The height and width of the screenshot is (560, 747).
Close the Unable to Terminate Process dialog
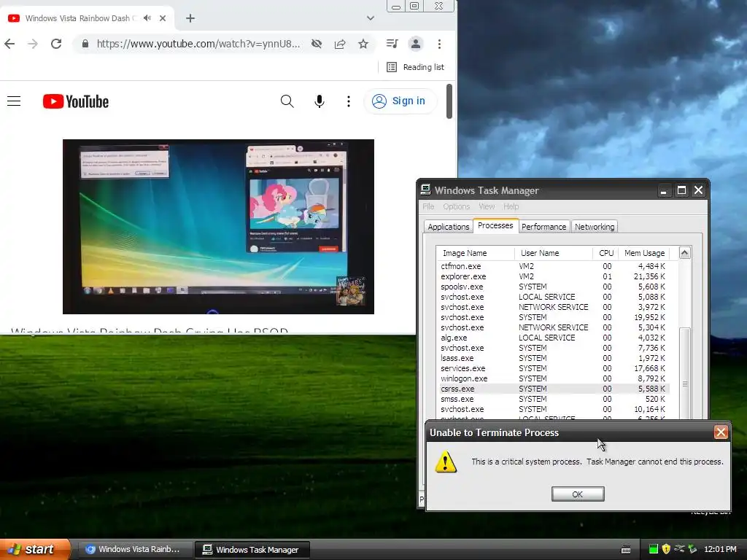click(720, 432)
